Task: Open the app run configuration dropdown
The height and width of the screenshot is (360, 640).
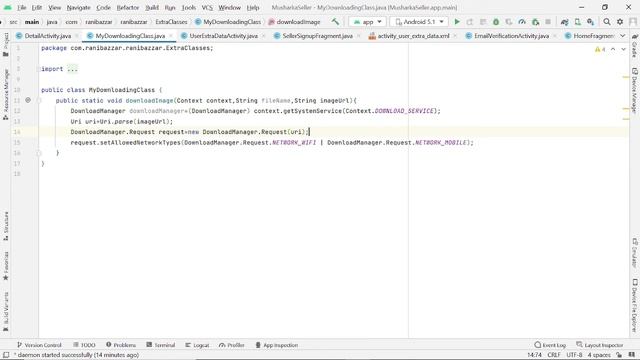Action: [367, 22]
